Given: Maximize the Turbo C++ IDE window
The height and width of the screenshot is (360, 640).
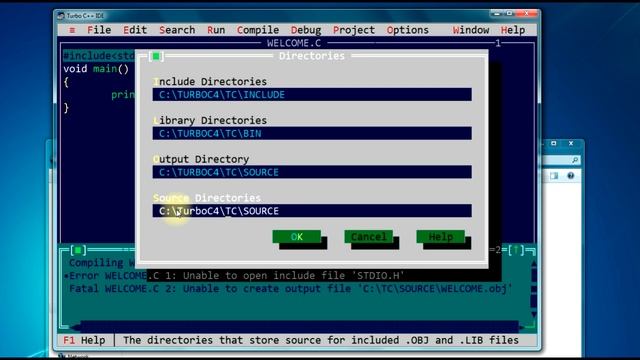Looking at the screenshot, I should click(509, 13).
